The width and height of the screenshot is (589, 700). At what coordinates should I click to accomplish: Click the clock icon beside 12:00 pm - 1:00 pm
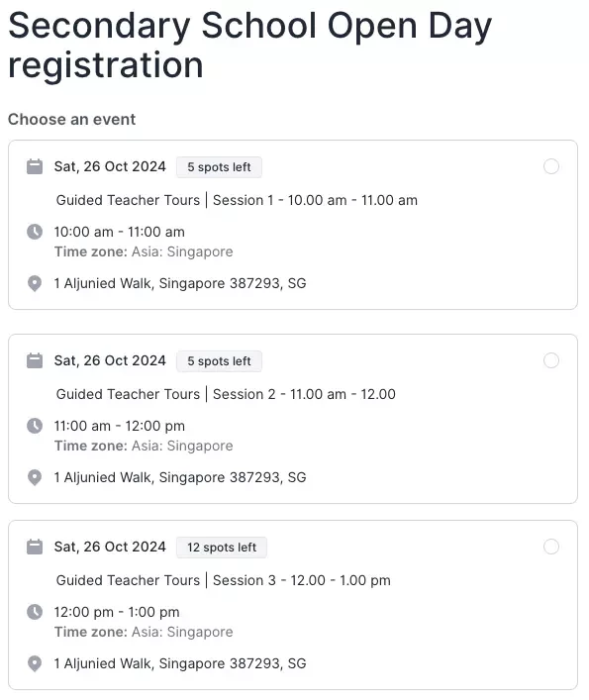point(35,612)
